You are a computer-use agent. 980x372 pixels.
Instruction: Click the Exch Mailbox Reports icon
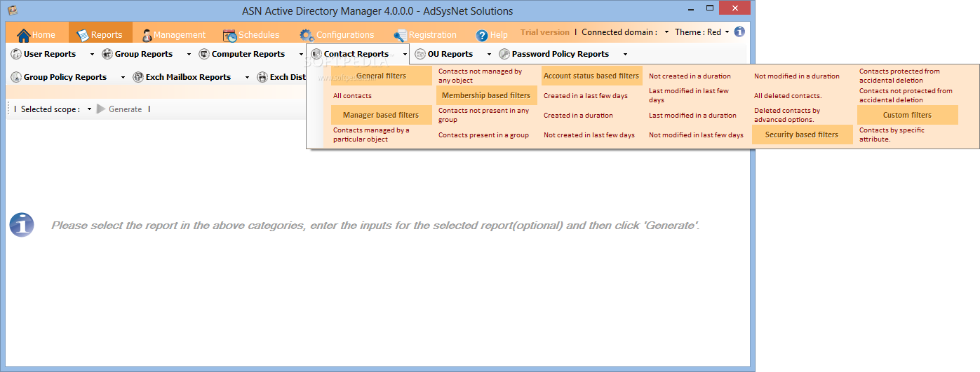coord(138,77)
